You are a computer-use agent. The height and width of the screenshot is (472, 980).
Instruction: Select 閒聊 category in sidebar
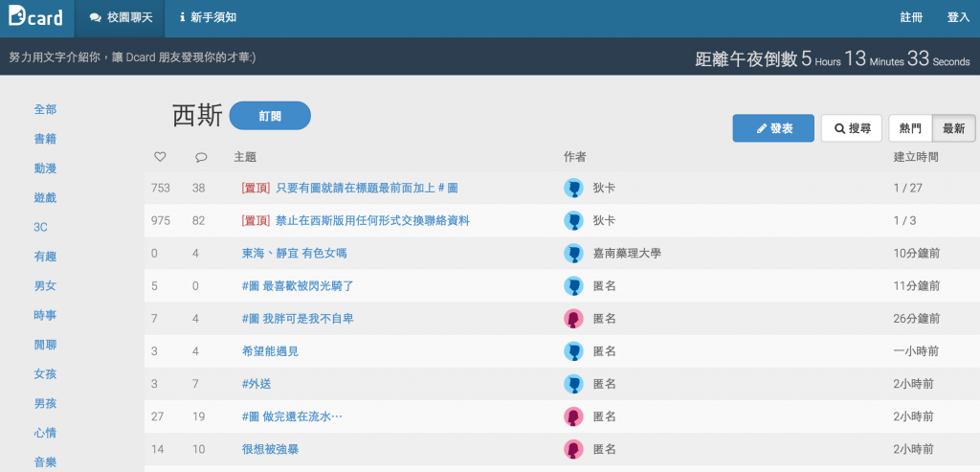tap(45, 345)
